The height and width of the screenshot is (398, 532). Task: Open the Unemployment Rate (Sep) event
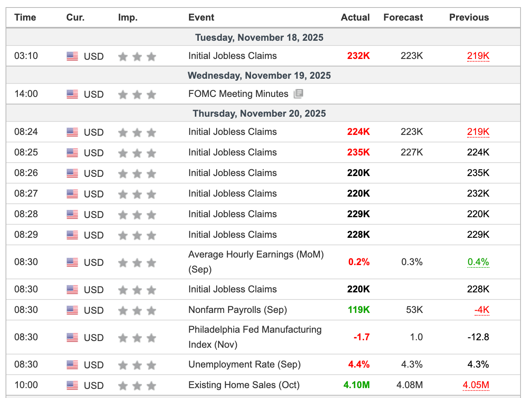click(x=244, y=364)
